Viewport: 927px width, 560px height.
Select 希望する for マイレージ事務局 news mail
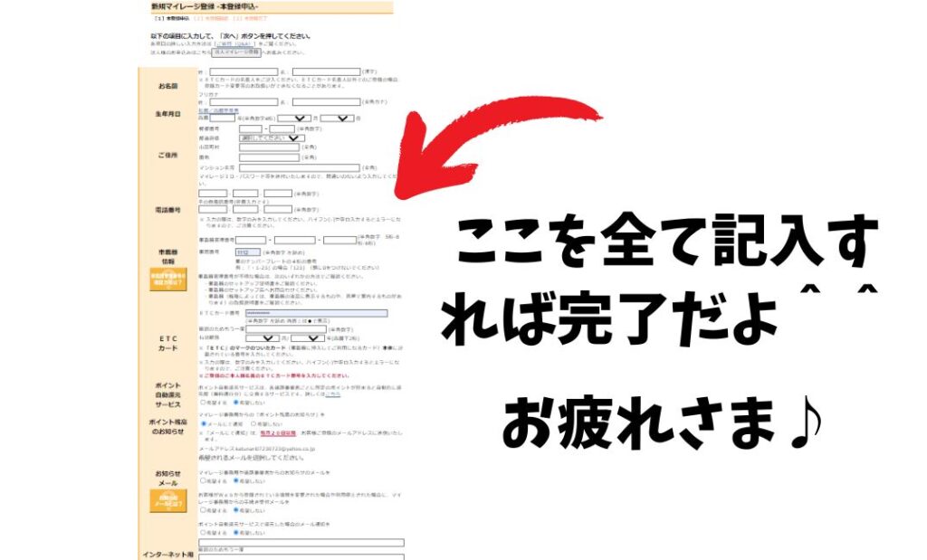pos(202,481)
